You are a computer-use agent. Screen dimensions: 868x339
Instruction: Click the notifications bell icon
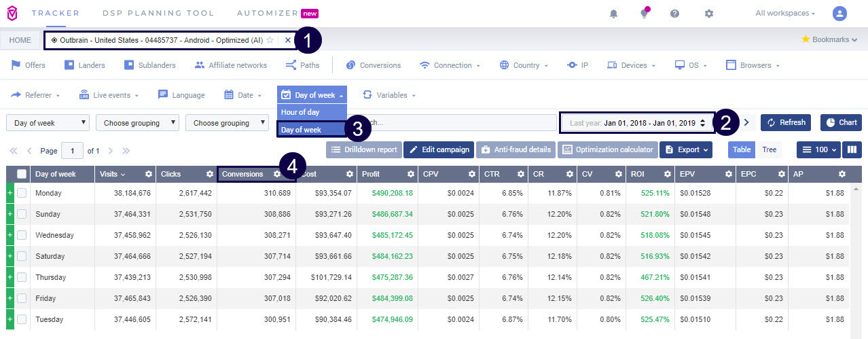(x=614, y=14)
